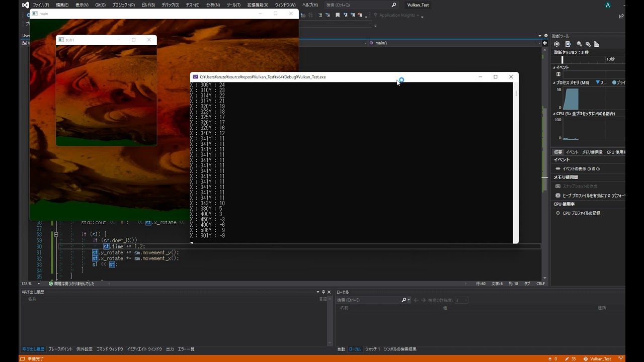Open the ファイル(F) menu

41,5
